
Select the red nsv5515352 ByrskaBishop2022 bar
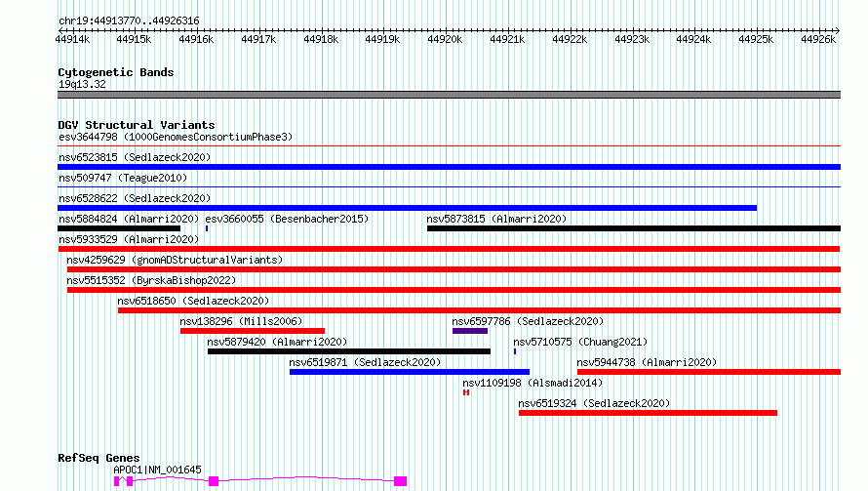pos(454,290)
